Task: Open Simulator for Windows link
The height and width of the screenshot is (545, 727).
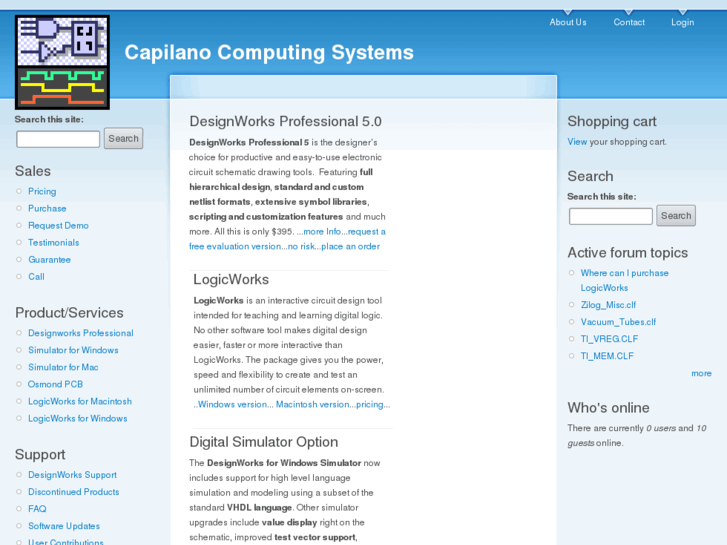Action: coord(73,350)
